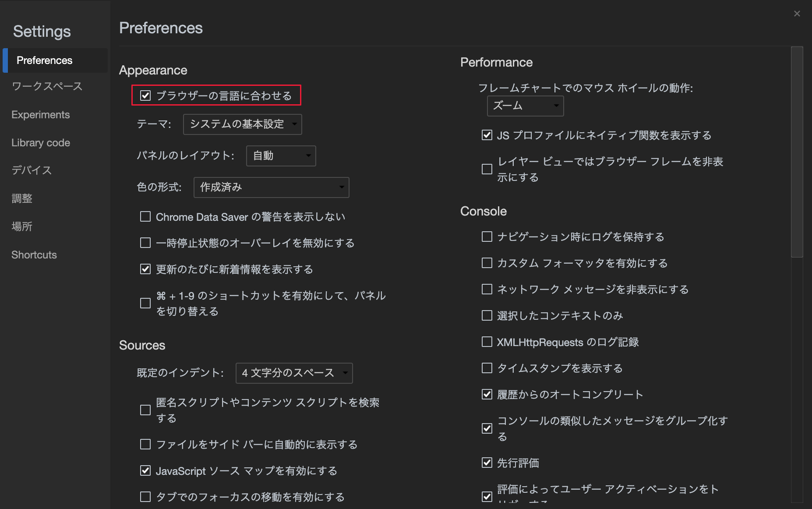Enable タイムスタンプを表示する

click(x=487, y=368)
